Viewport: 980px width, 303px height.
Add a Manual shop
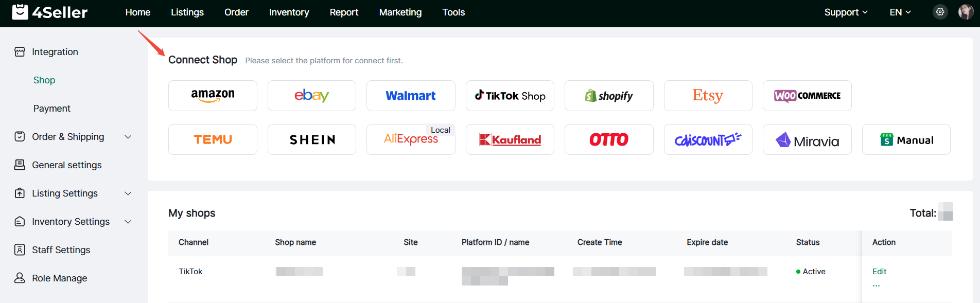pos(906,139)
